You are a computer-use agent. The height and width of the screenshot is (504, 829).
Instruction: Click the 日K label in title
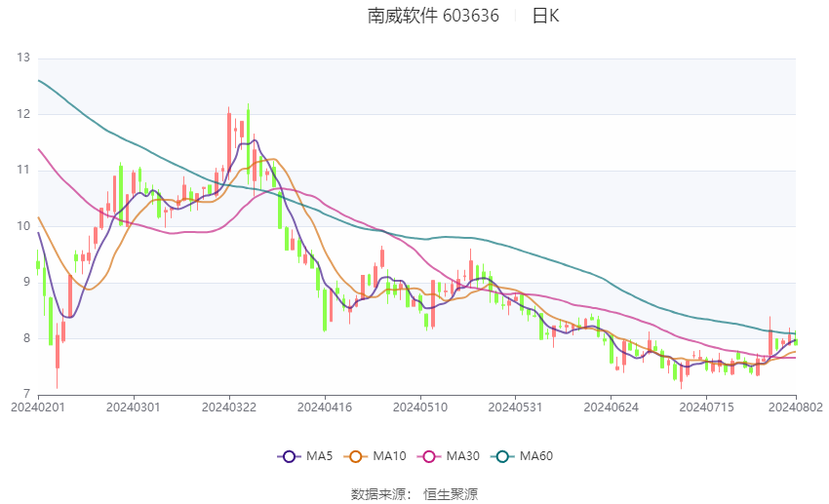[545, 16]
